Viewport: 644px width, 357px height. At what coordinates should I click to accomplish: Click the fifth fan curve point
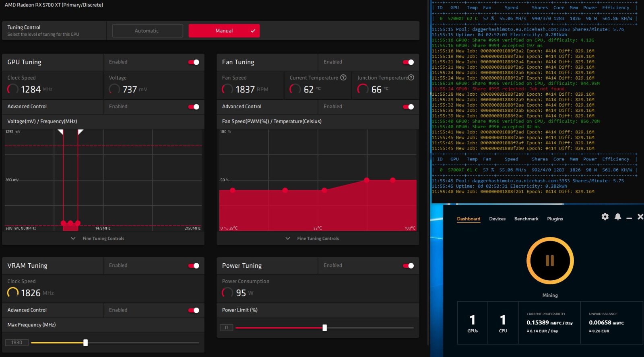pyautogui.click(x=393, y=180)
